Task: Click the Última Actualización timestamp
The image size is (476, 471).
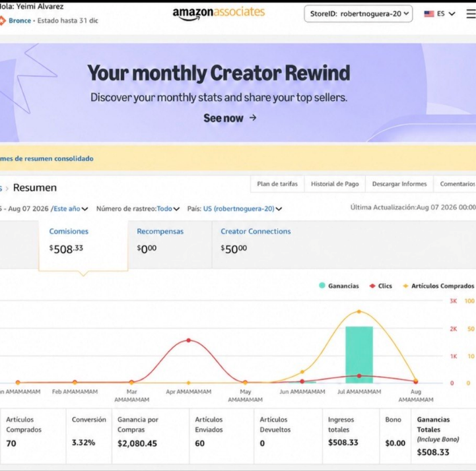Action: click(x=413, y=207)
